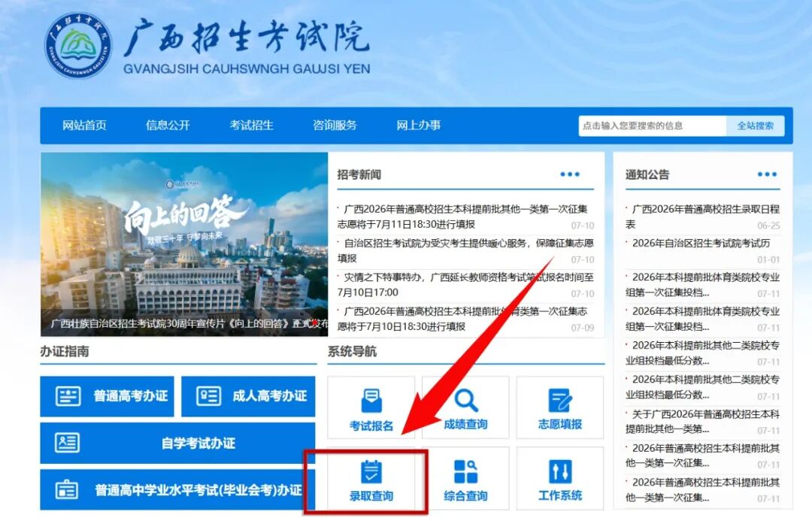Click the 普通高中学业水平考试办证 icon
Viewport: 812px width, 521px height.
click(x=67, y=489)
